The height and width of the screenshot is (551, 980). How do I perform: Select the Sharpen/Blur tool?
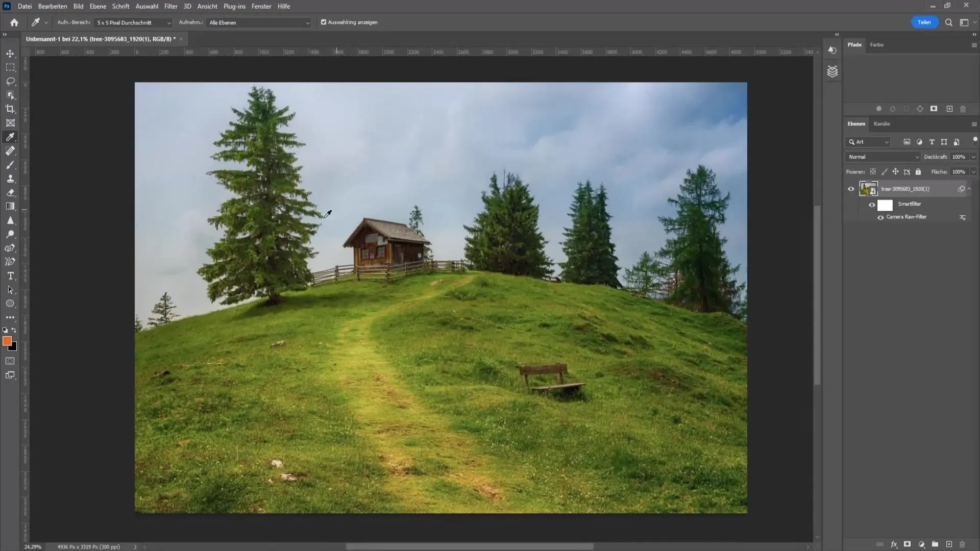(10, 220)
